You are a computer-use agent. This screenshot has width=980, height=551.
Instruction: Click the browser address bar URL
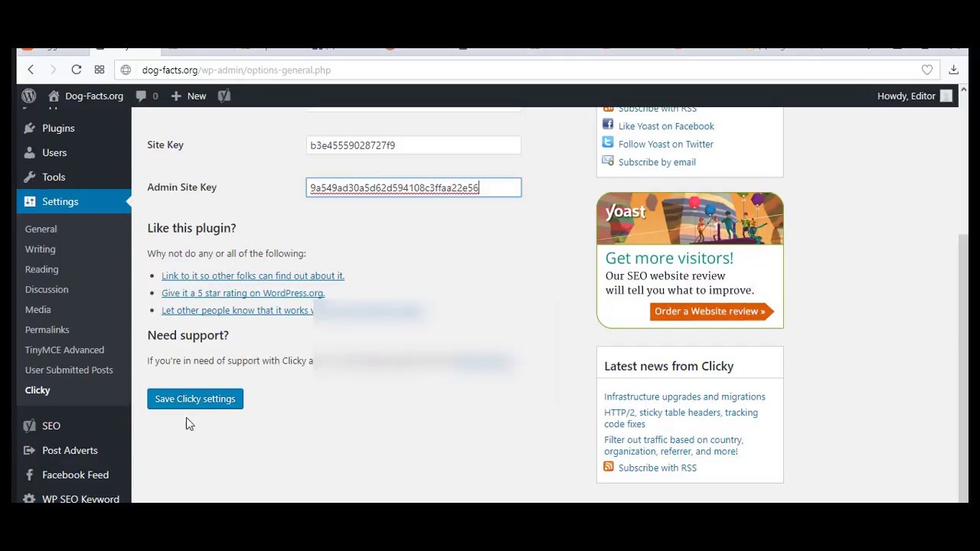pyautogui.click(x=237, y=70)
